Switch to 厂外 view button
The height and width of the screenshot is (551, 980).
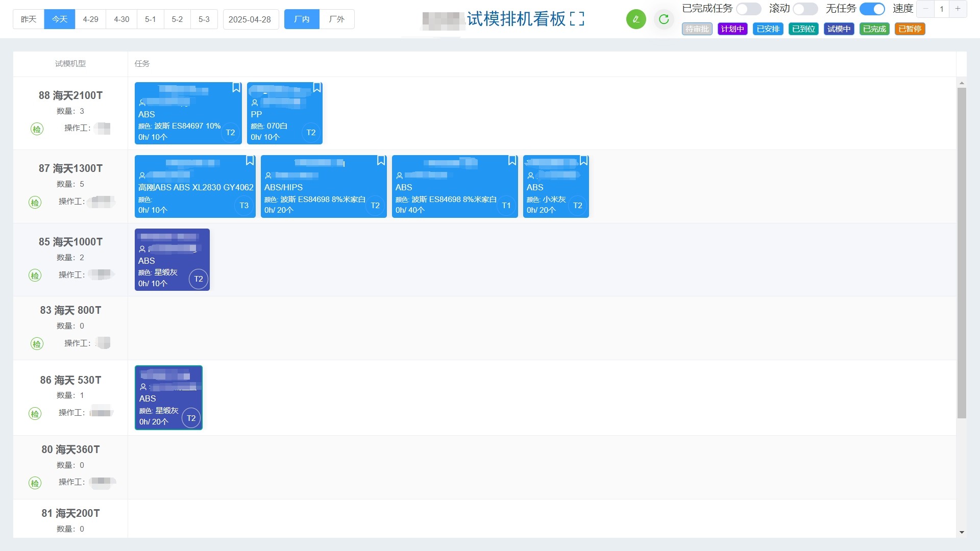[337, 19]
